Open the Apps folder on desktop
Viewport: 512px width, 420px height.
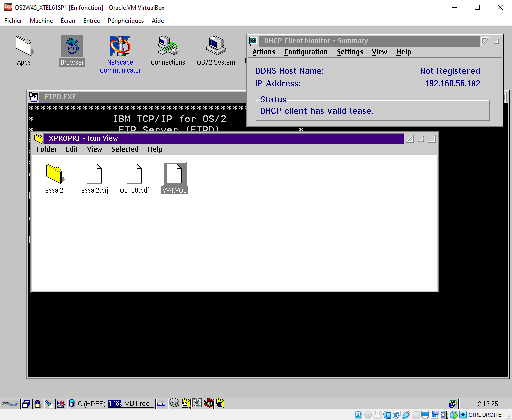click(23, 46)
